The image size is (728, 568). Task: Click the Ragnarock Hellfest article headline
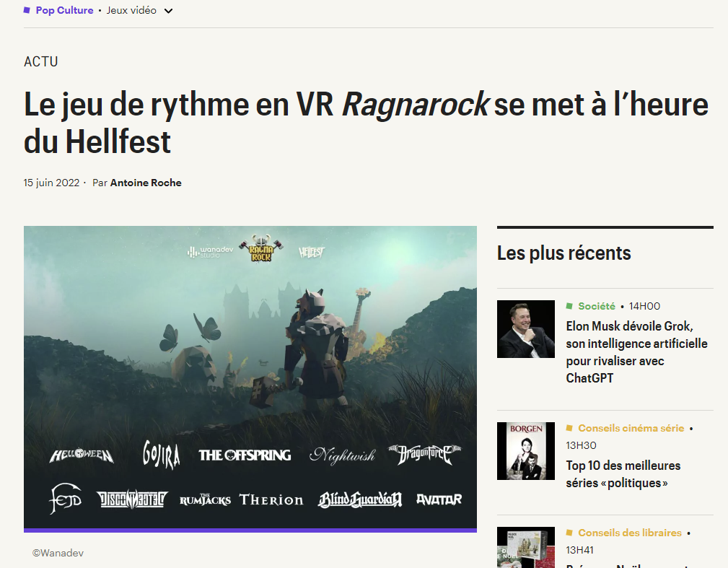click(x=366, y=123)
